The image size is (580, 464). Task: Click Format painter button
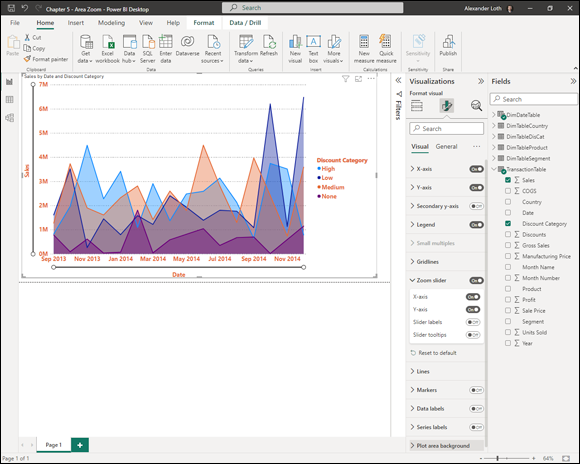(x=46, y=59)
